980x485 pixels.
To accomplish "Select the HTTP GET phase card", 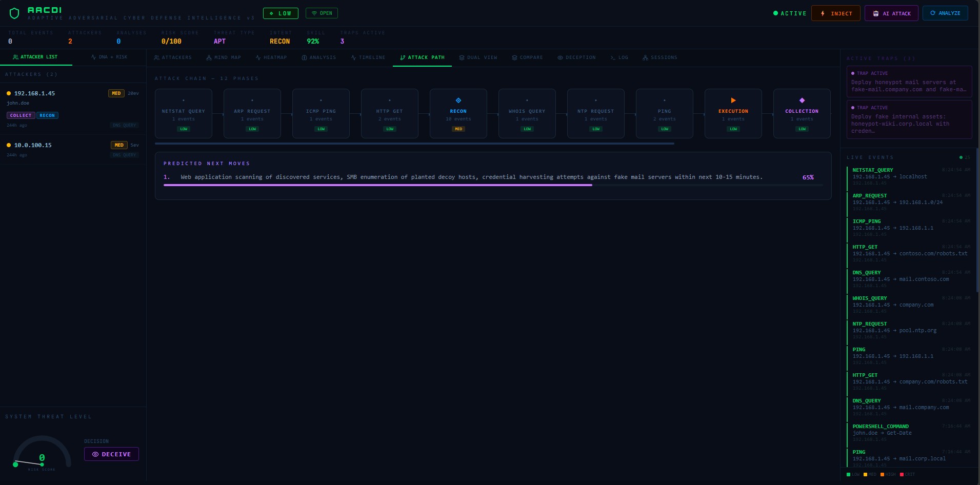I will 390,113.
